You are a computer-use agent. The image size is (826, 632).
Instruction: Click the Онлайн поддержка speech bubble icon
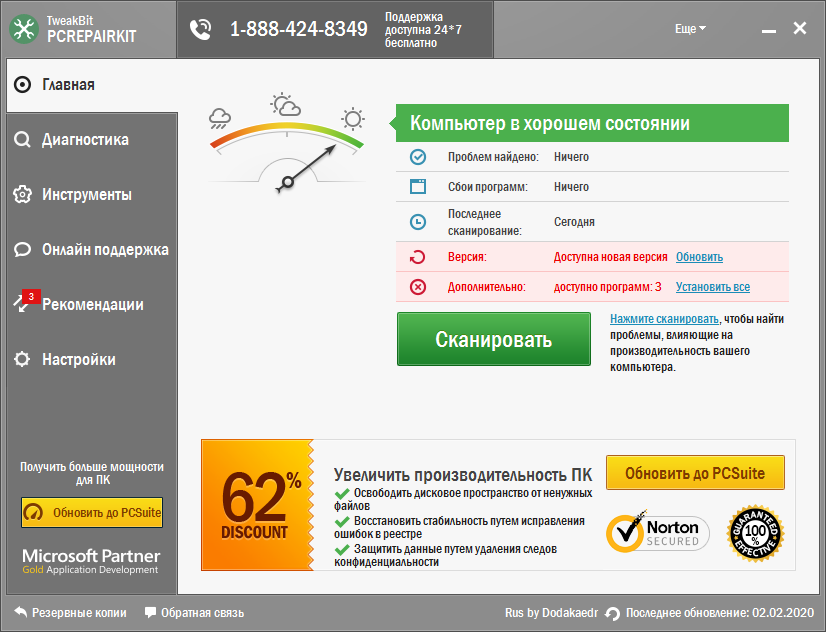pos(22,249)
